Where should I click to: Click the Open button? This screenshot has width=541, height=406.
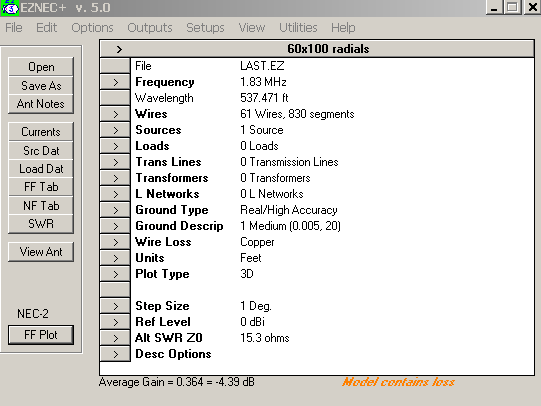click(41, 67)
